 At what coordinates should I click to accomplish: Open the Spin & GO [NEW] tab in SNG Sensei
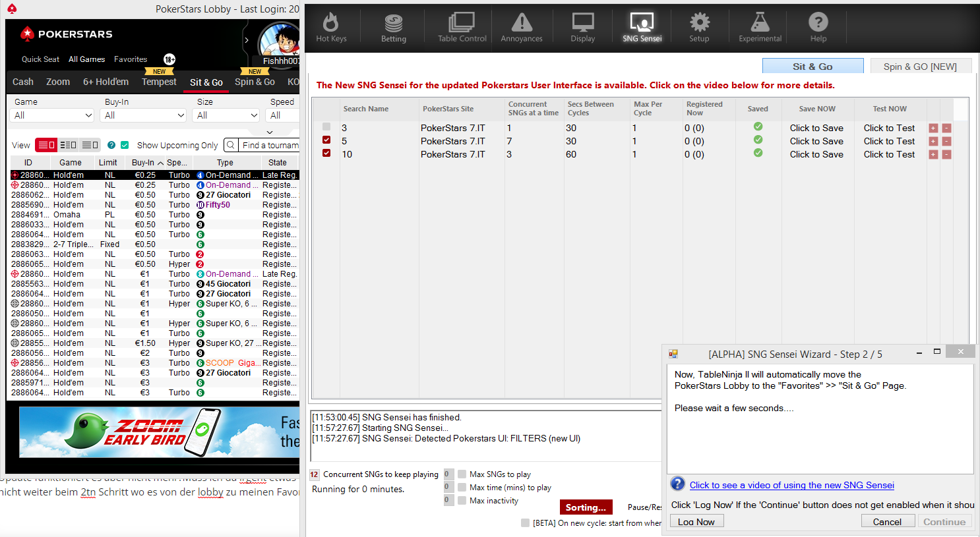[920, 66]
